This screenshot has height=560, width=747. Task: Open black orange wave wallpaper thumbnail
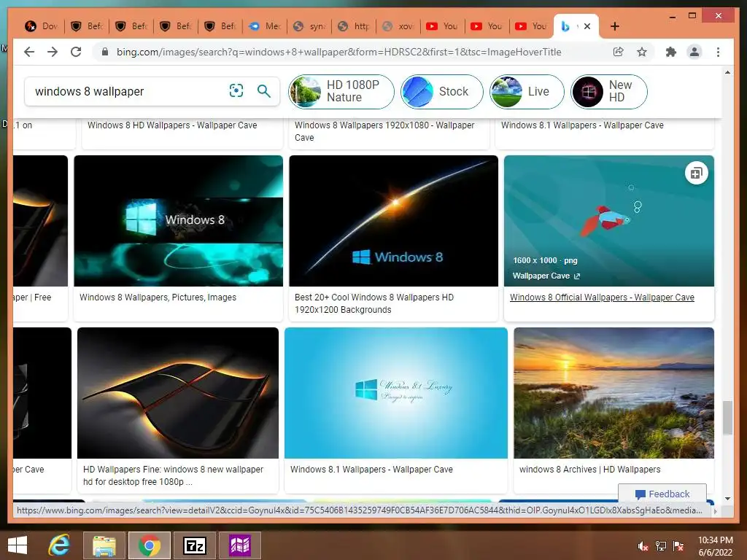click(x=178, y=393)
